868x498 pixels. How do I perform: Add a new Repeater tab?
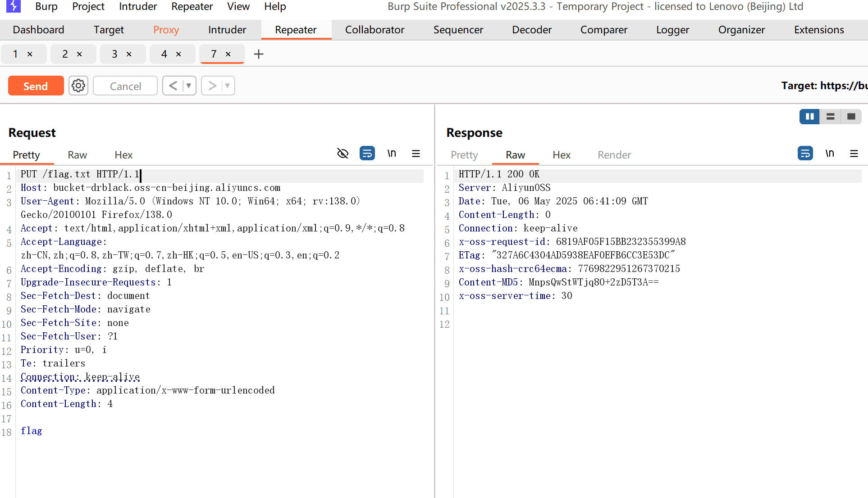(x=259, y=54)
